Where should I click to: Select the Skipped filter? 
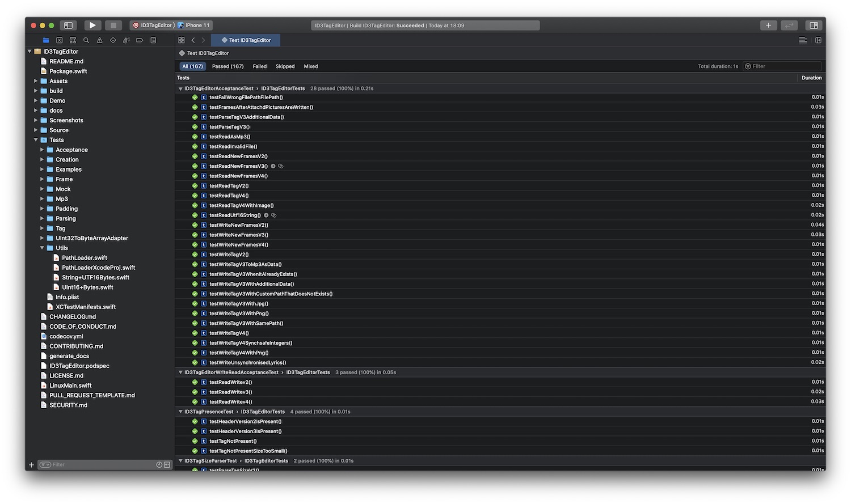285,66
